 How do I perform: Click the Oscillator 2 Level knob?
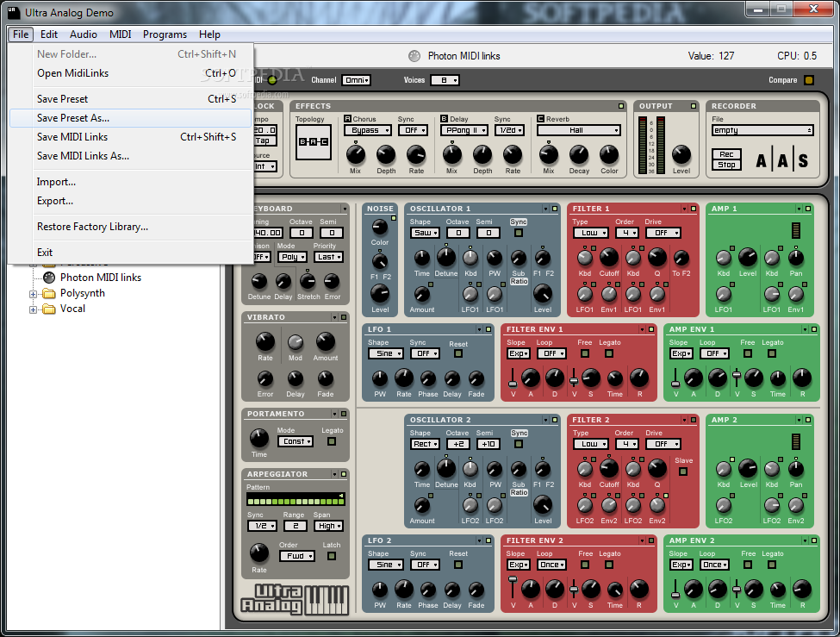click(x=543, y=504)
